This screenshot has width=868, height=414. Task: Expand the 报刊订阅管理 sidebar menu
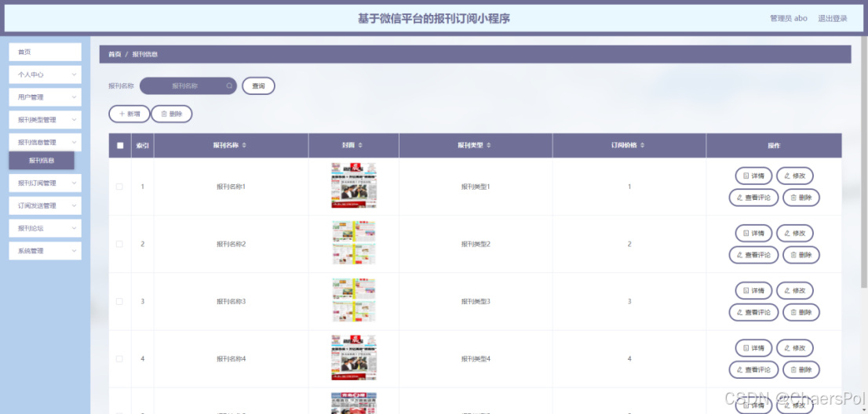45,183
